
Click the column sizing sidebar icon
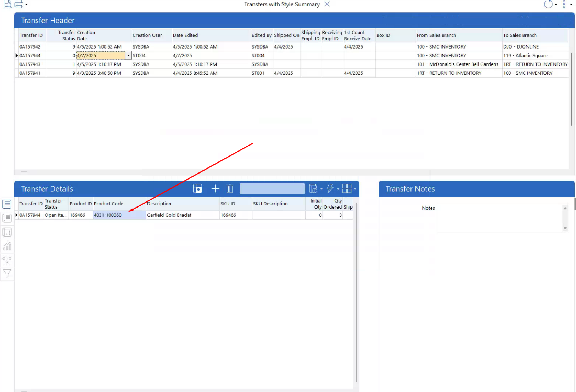pos(7,232)
